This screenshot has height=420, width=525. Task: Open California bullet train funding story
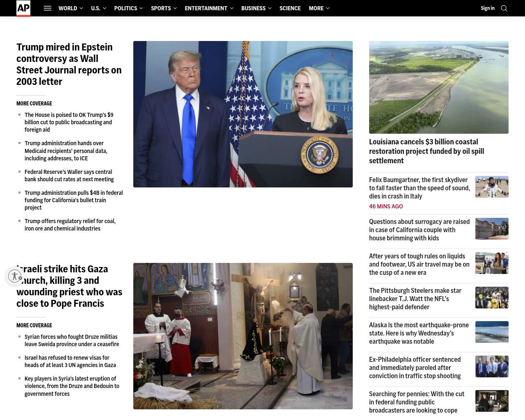(74, 200)
